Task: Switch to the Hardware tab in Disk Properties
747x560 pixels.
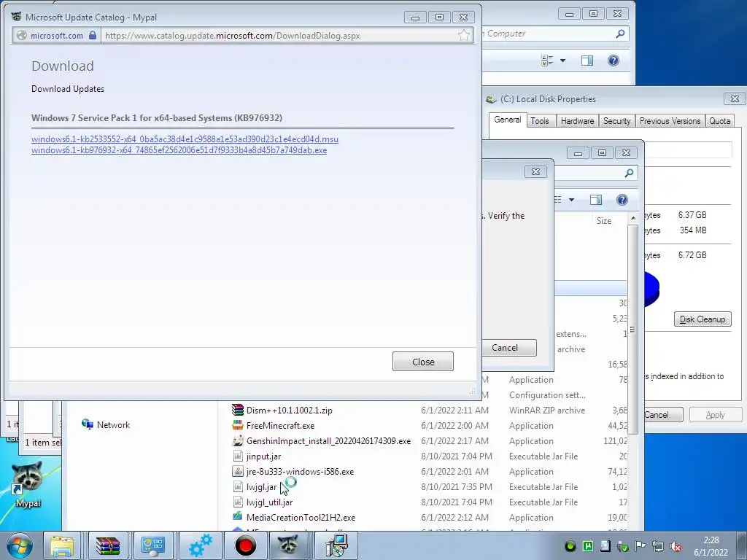Action: 577,121
